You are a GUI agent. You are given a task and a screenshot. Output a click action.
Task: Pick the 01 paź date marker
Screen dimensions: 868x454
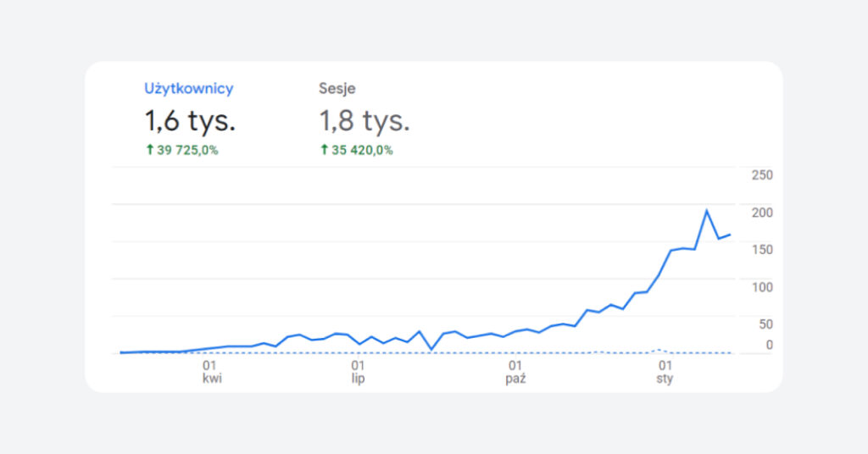point(515,372)
